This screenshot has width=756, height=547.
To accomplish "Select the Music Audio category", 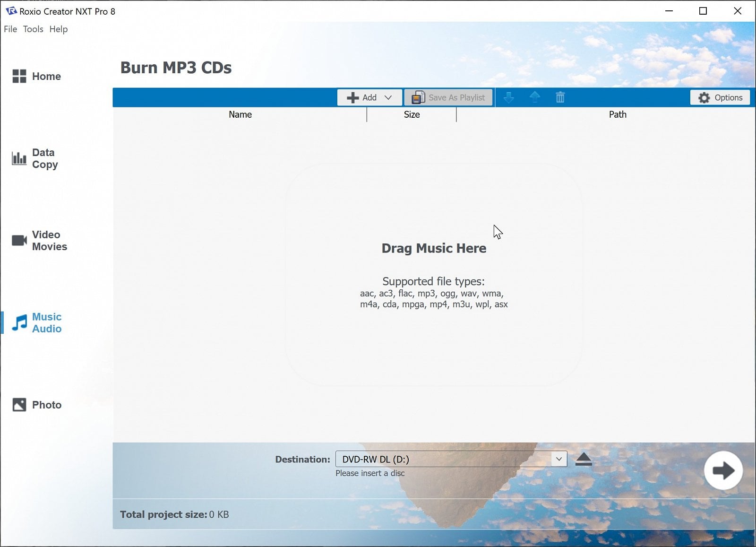I will (x=37, y=323).
